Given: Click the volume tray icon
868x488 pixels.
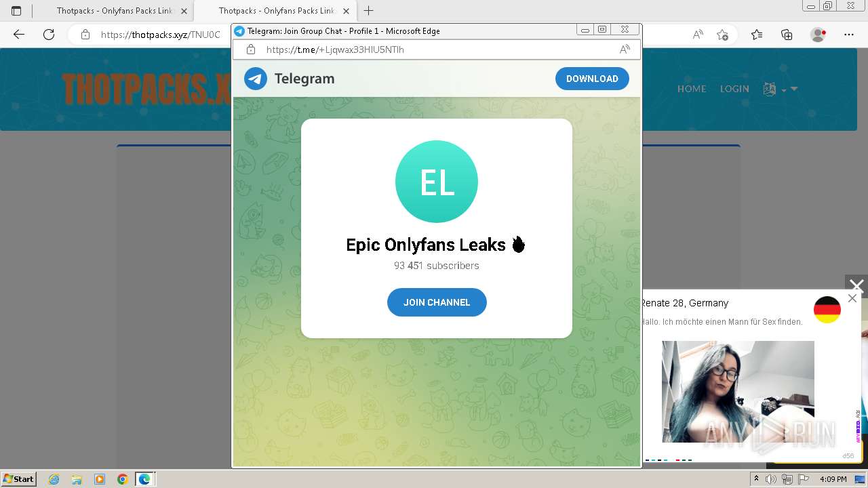Looking at the screenshot, I should point(771,479).
